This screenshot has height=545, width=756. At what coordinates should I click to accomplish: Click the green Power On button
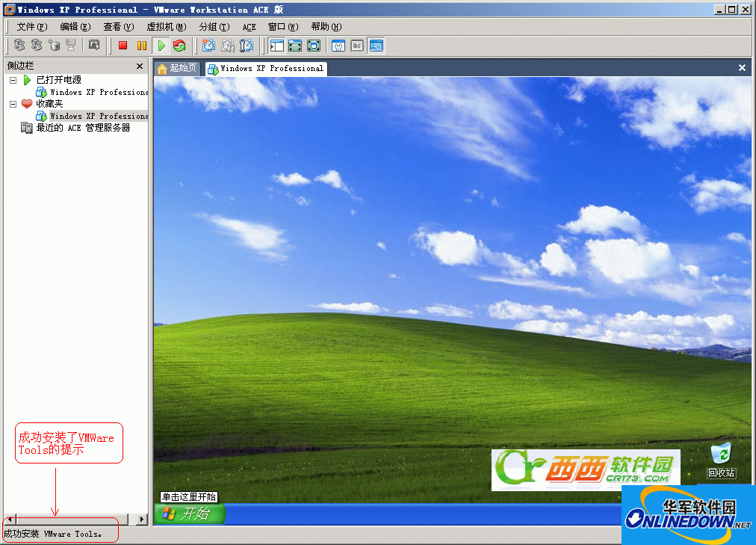[161, 46]
